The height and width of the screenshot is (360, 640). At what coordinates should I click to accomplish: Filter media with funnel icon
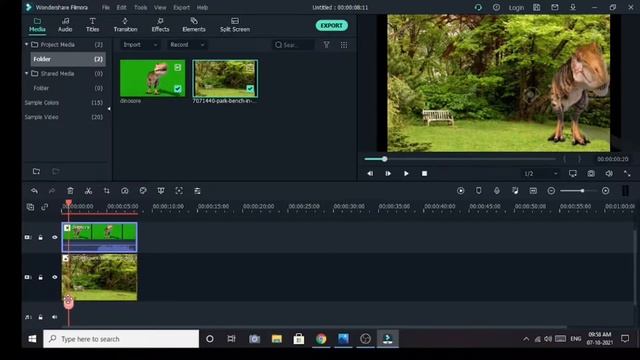click(x=327, y=44)
